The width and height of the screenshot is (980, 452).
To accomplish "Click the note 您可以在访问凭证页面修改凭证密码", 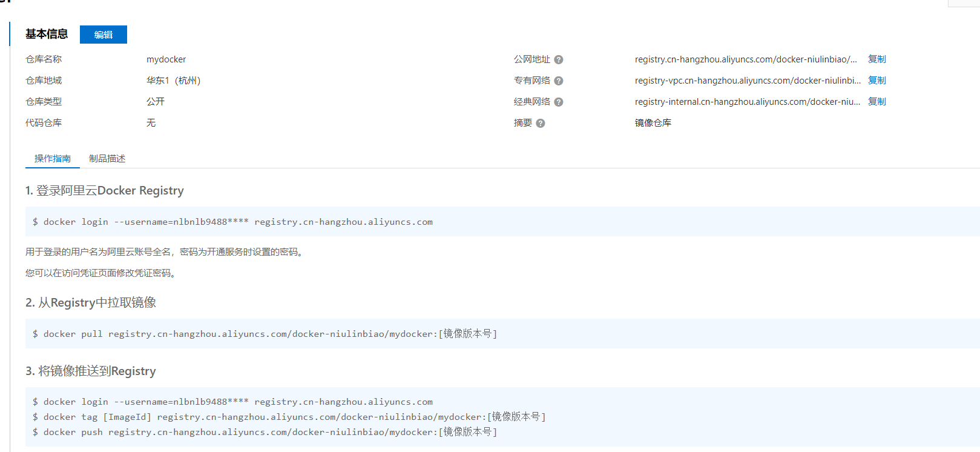I will (102, 273).
